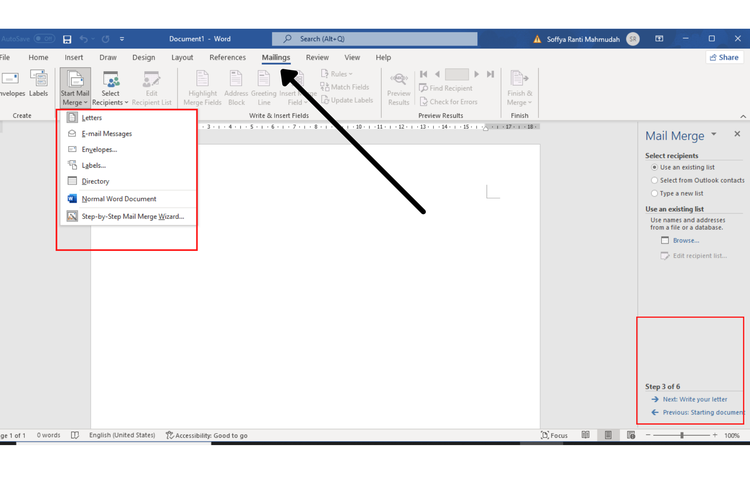750x500 pixels.
Task: Click Find Recipient button
Action: pos(445,88)
